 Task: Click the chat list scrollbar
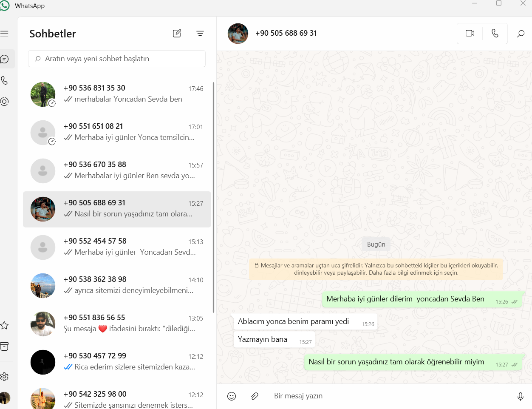(x=213, y=198)
